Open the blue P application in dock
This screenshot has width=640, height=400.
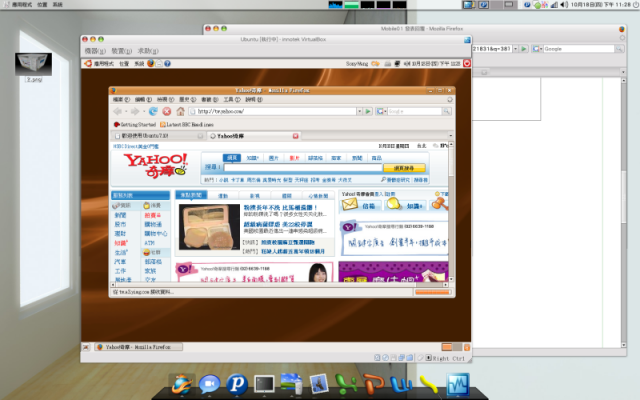click(x=237, y=384)
